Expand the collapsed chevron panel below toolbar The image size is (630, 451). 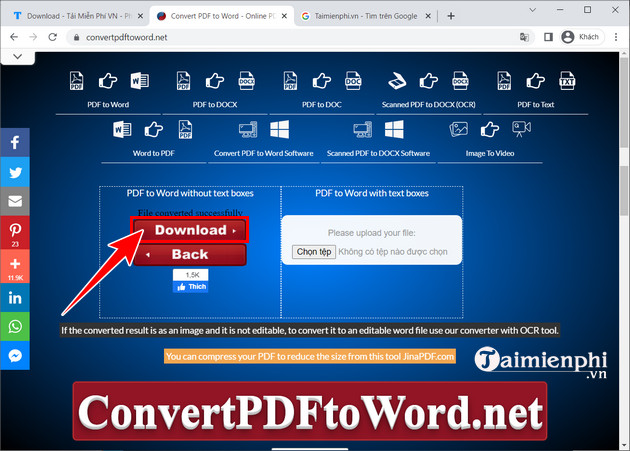tap(17, 57)
